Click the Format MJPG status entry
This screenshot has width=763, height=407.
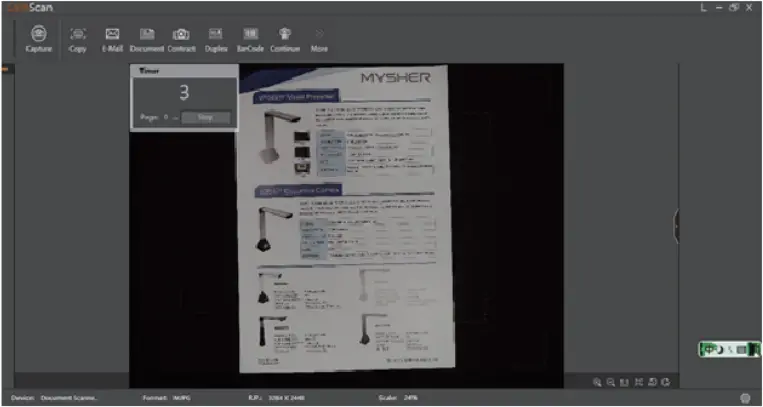166,398
